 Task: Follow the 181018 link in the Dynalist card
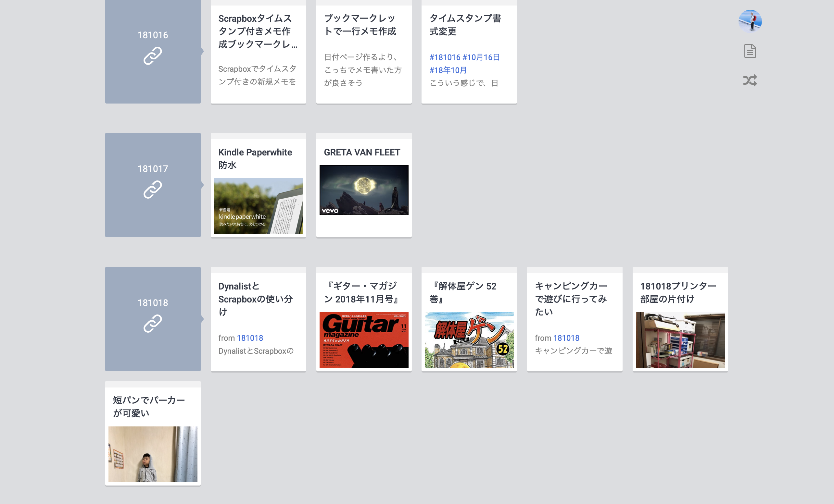[250, 338]
